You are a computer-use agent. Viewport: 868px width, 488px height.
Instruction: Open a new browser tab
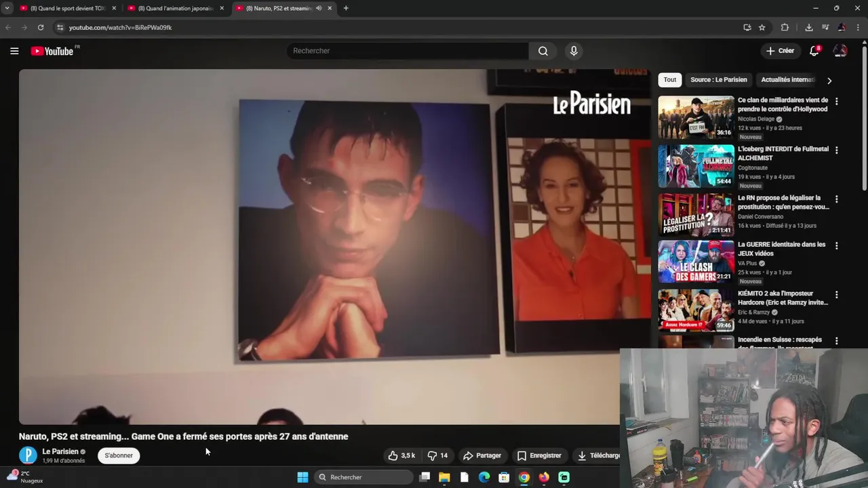pos(346,8)
